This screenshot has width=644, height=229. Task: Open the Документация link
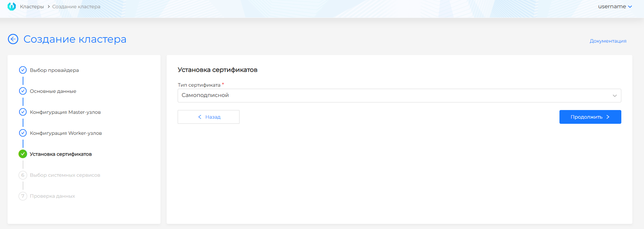(608, 41)
